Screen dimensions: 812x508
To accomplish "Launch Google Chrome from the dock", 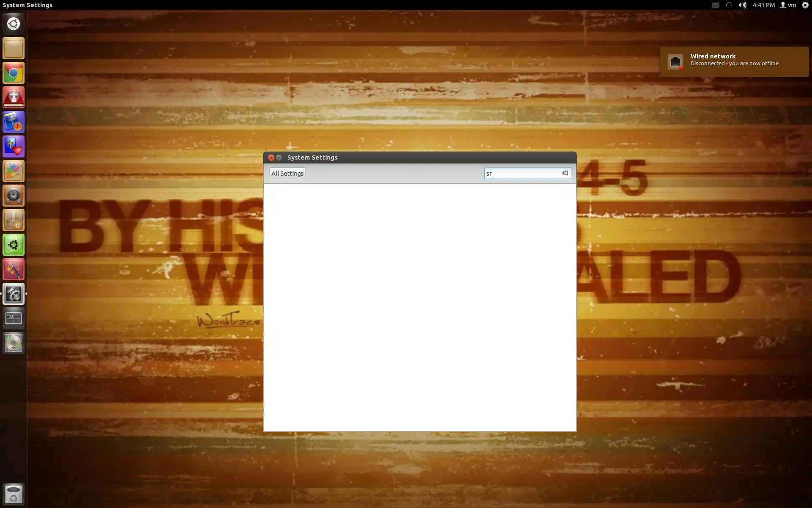I will [14, 73].
